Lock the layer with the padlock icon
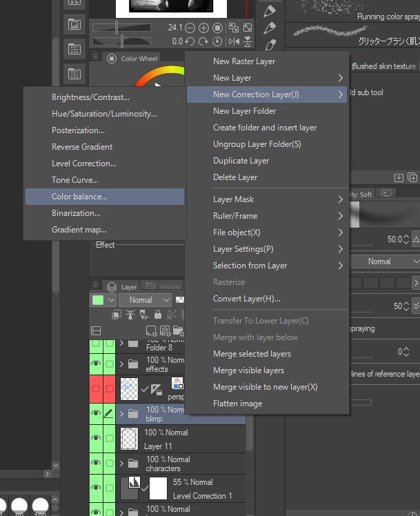This screenshot has height=516, width=420. coord(158,315)
